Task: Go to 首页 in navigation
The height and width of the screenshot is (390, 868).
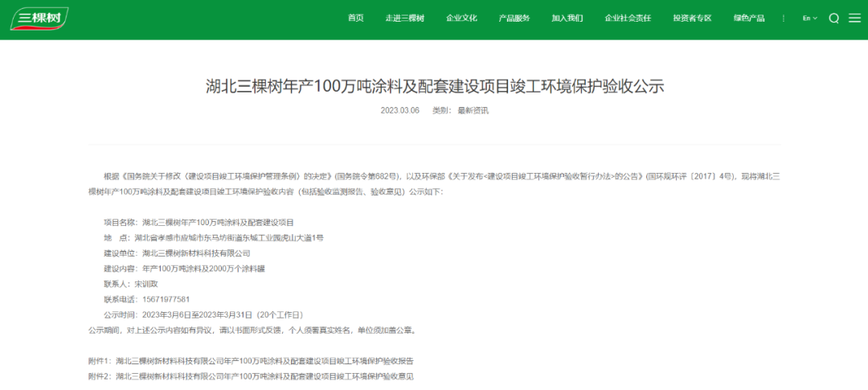Action: (355, 18)
